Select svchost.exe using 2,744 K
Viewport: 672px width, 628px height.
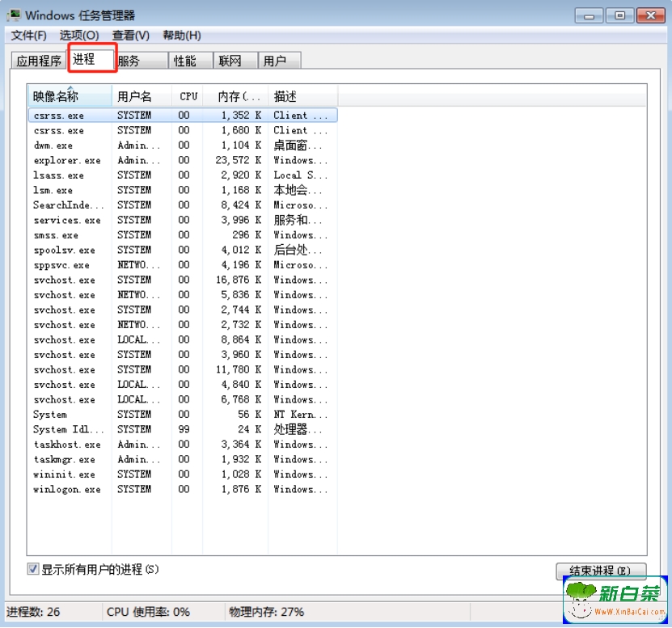click(183, 310)
